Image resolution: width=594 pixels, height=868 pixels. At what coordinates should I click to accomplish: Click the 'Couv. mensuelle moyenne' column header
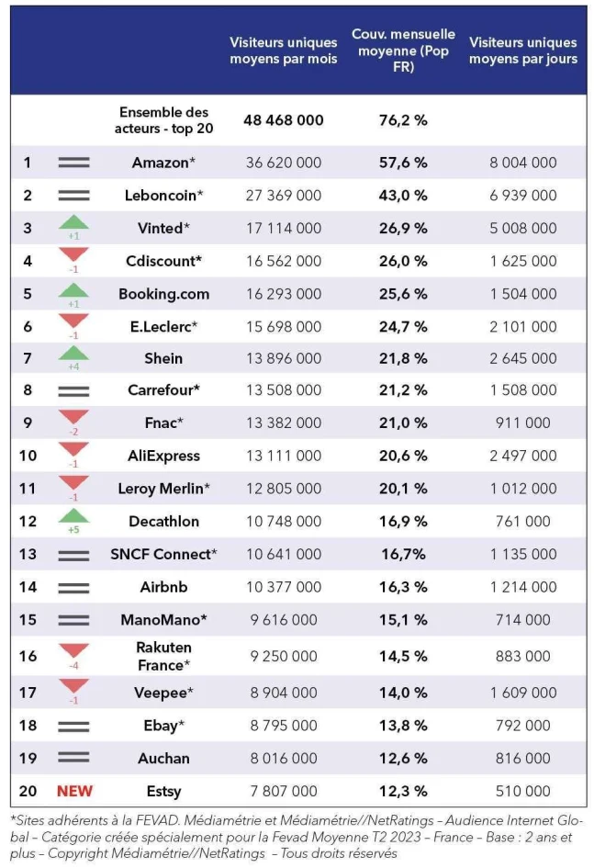(x=403, y=51)
